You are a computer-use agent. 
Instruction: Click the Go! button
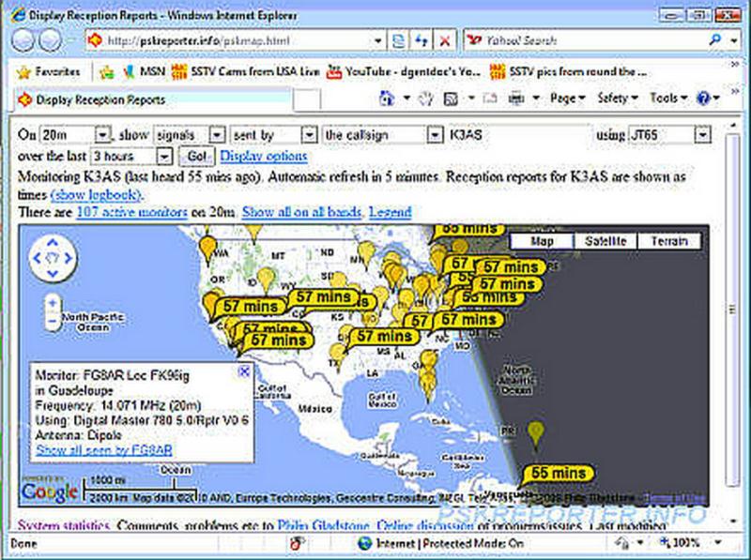(196, 156)
